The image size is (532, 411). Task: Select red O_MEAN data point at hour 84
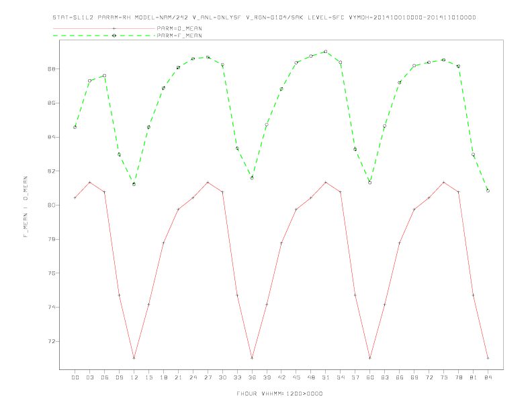(x=488, y=358)
